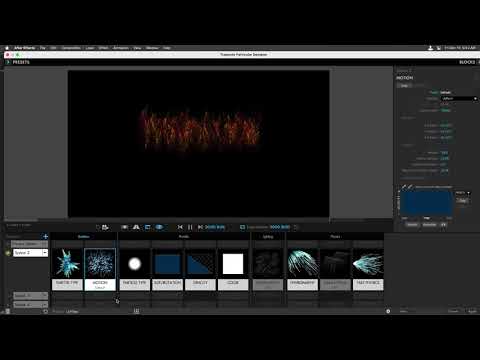Image resolution: width=480 pixels, height=360 pixels.
Task: Click the Randomize button under curve graph
Action: point(429,225)
